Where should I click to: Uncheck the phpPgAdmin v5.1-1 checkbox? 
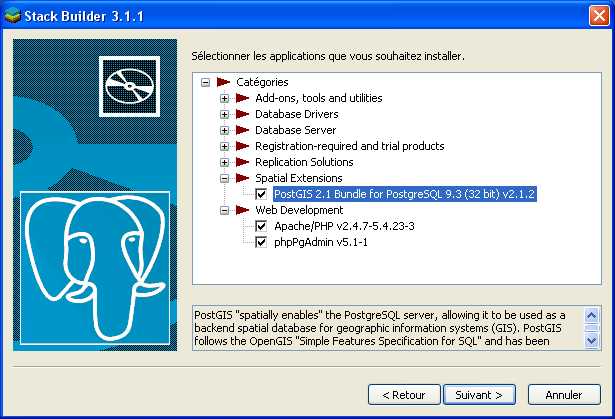click(x=261, y=242)
